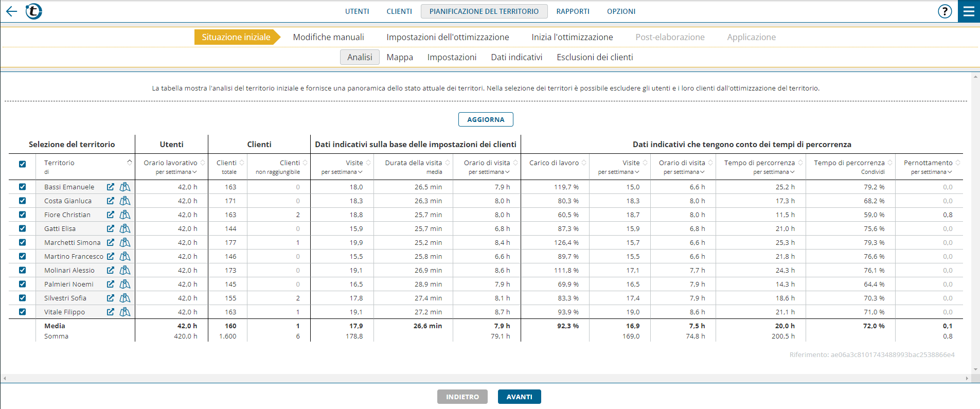Viewport: 980px width, 409px height.
Task: Open Molinari Alessio external link icon
Action: [111, 270]
